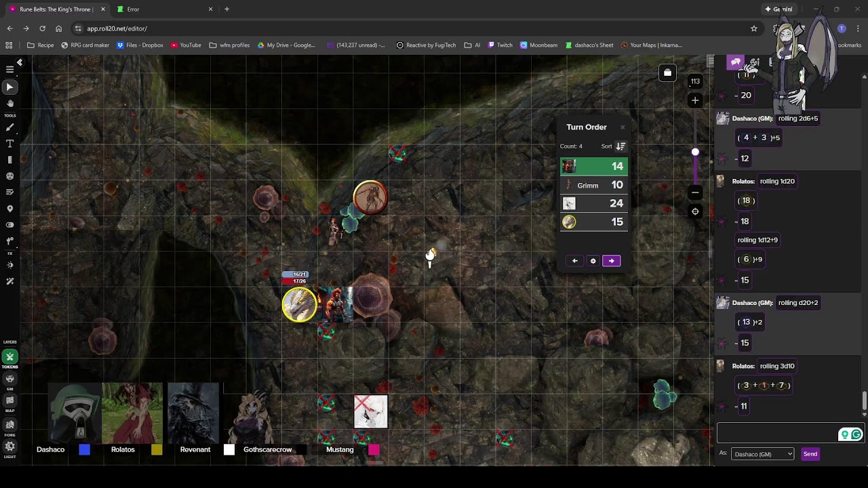Screen dimensions: 868x488
Task: Switch to the Map layer
Action: click(9, 401)
